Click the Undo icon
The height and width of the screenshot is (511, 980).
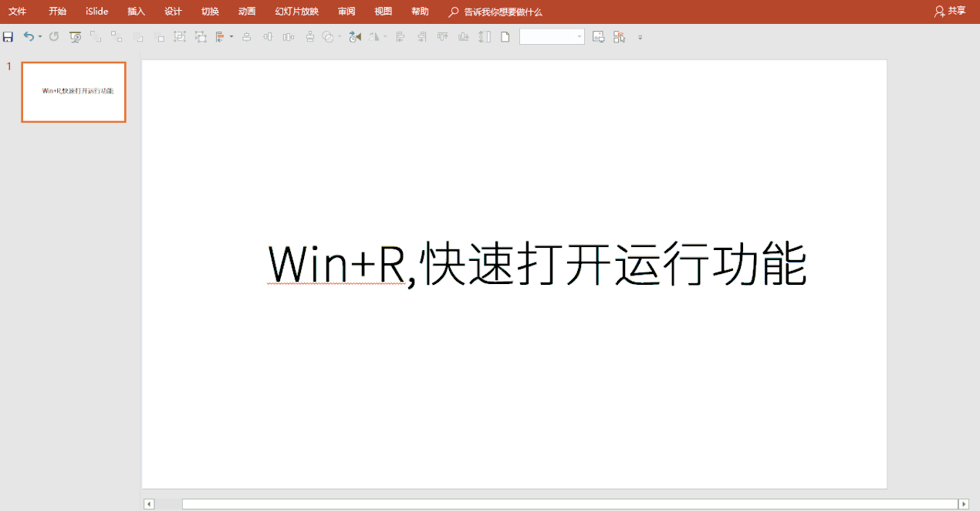(x=29, y=36)
